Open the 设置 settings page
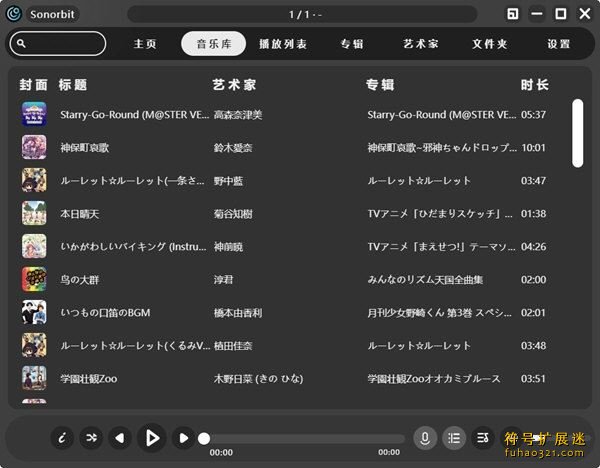 [x=558, y=44]
